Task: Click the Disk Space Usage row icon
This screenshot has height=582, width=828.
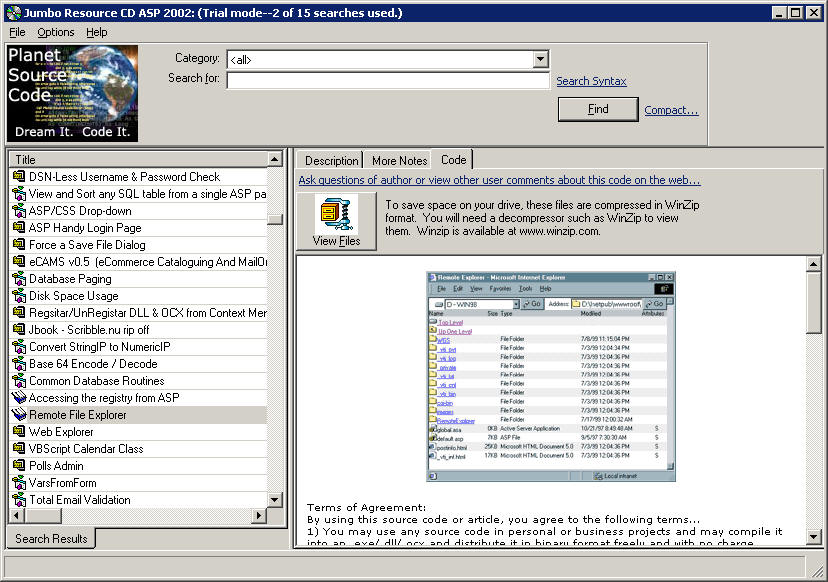Action: point(19,295)
